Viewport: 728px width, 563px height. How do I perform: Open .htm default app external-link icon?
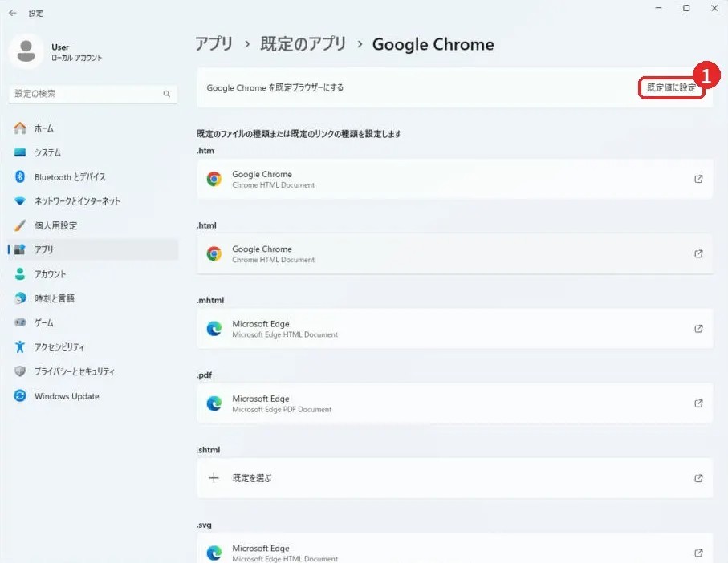click(x=698, y=179)
